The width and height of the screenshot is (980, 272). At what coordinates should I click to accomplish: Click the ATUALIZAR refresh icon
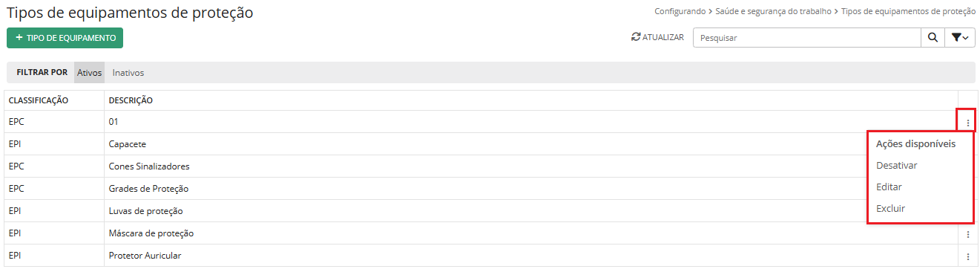tap(635, 37)
